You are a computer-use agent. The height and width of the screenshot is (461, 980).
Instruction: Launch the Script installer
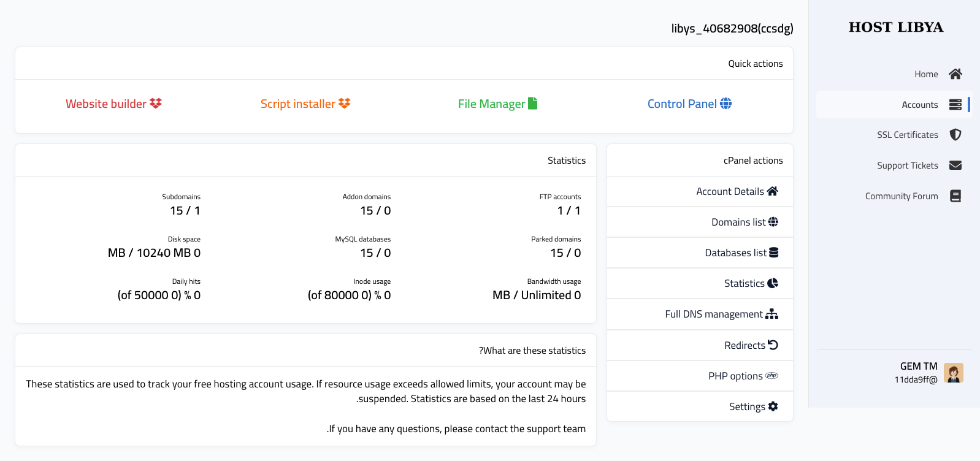tap(297, 104)
